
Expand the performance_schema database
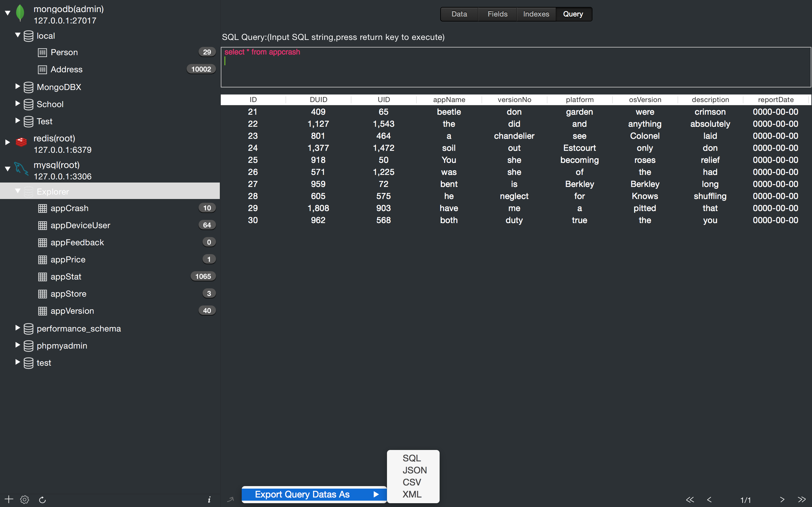(x=17, y=328)
